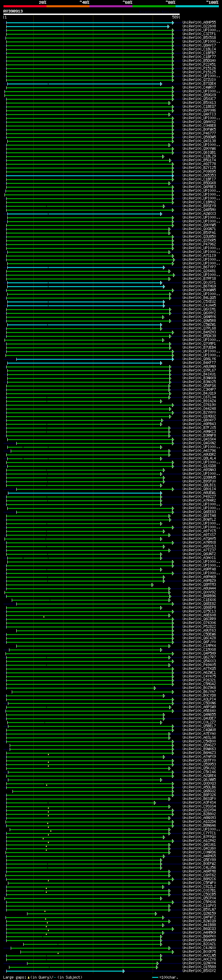This screenshot has height=980, width=222.
Task: Click the red 20% identity legend bar
Action: pyautogui.click(x=25, y=6)
